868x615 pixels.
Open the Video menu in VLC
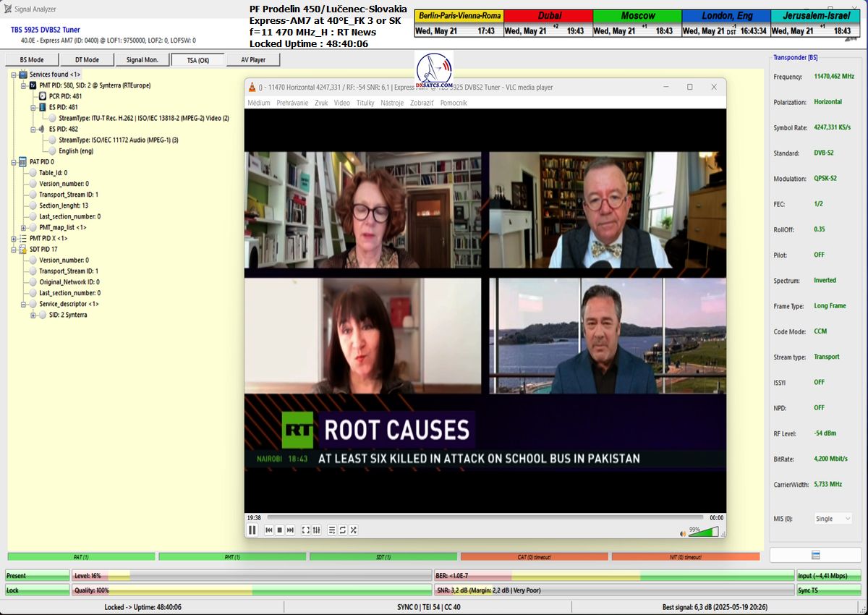(x=341, y=103)
